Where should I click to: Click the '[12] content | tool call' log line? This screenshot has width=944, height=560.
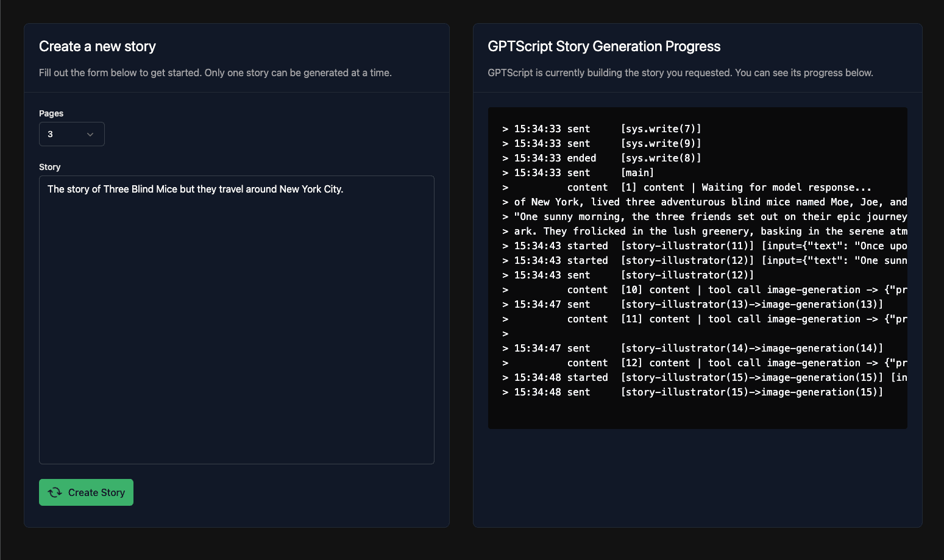(704, 363)
